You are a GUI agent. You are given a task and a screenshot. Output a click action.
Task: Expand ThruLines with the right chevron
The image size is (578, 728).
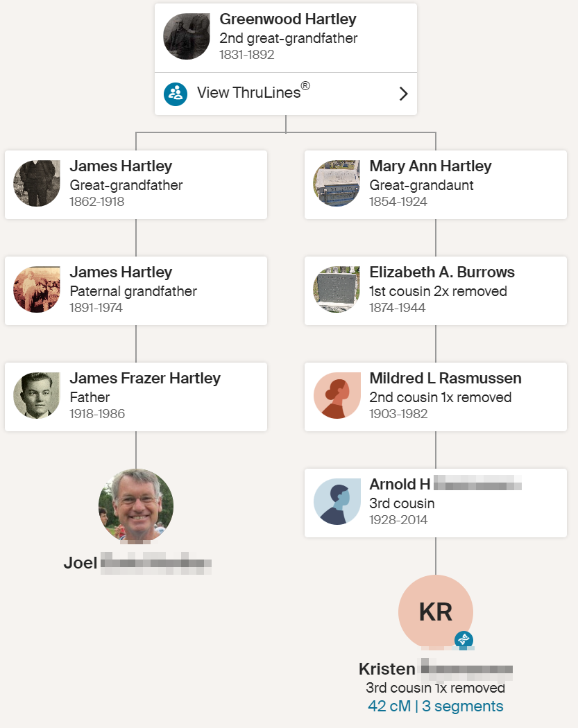point(403,94)
